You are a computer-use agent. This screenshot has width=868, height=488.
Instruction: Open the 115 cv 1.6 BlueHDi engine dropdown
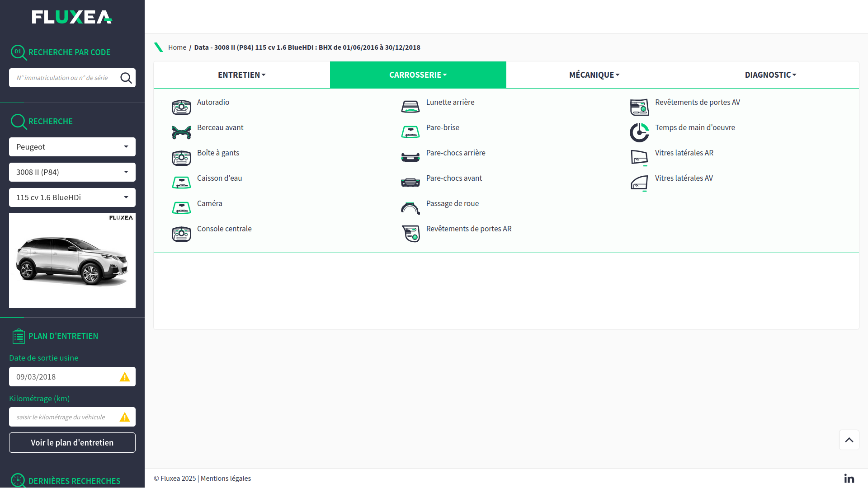[72, 197]
